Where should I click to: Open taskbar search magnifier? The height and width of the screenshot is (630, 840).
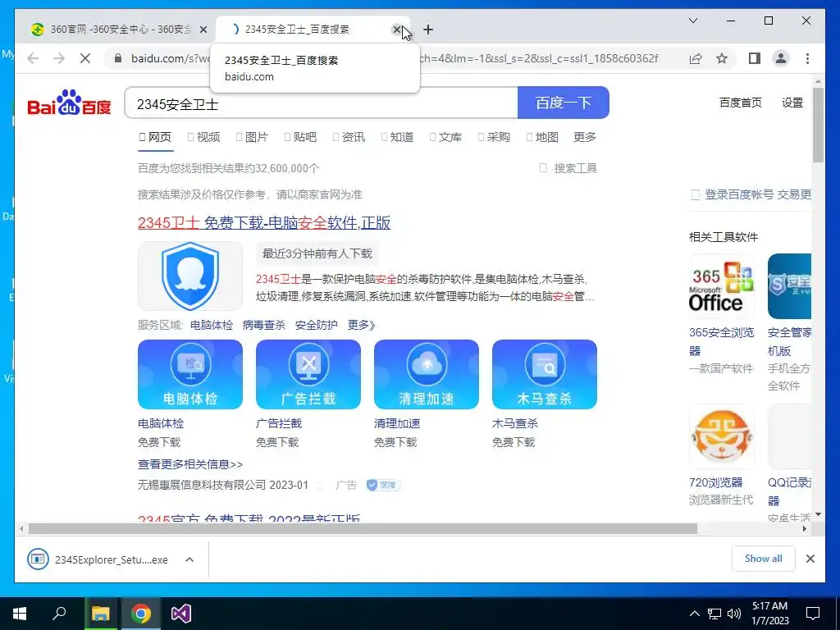[x=59, y=614]
